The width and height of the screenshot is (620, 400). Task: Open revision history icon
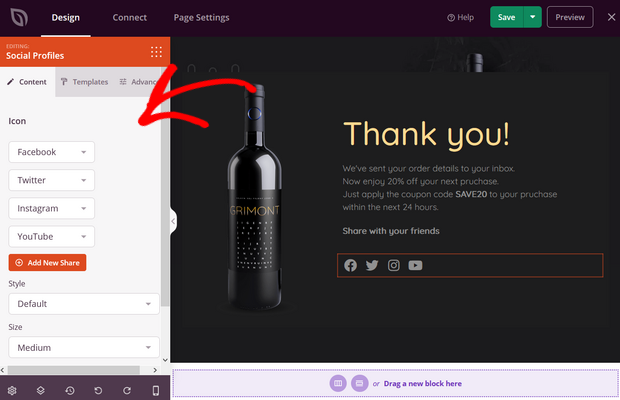click(70, 389)
